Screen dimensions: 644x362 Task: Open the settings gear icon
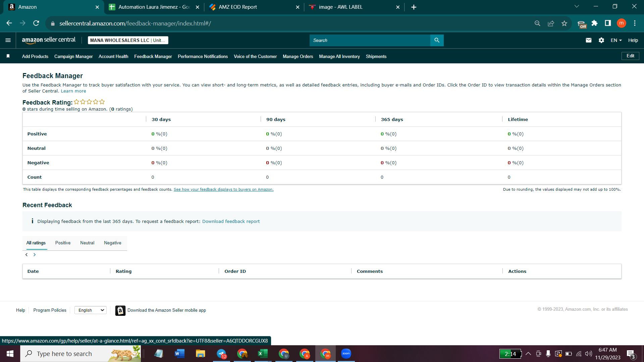tap(601, 40)
